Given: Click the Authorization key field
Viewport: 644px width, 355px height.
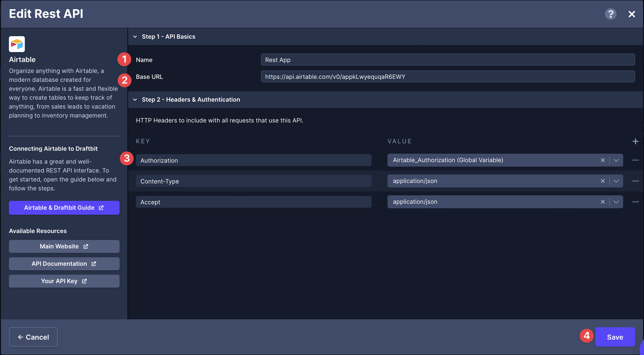Looking at the screenshot, I should (x=254, y=160).
